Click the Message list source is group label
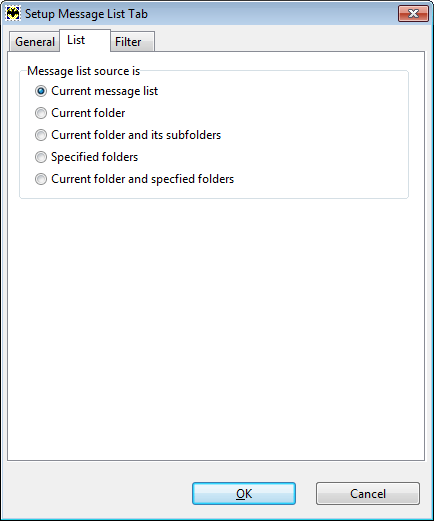The width and height of the screenshot is (434, 521). [x=83, y=71]
